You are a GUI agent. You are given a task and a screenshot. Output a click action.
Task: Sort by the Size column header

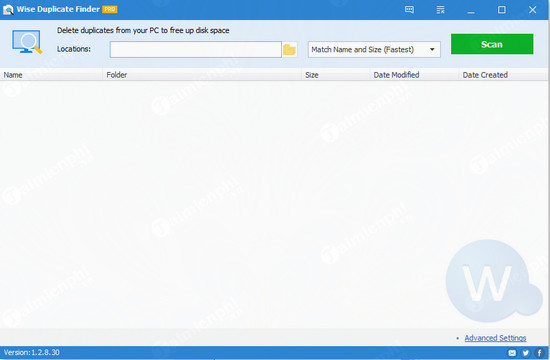(x=335, y=75)
